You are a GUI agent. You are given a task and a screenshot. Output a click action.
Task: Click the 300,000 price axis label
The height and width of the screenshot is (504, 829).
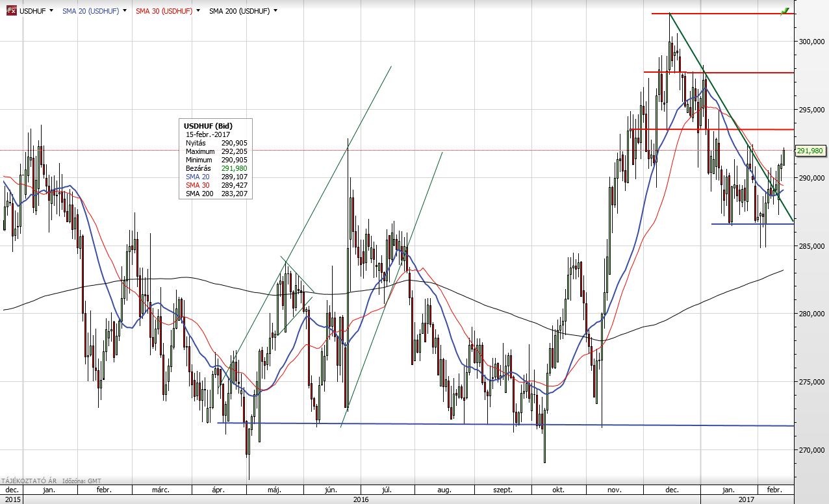point(812,42)
